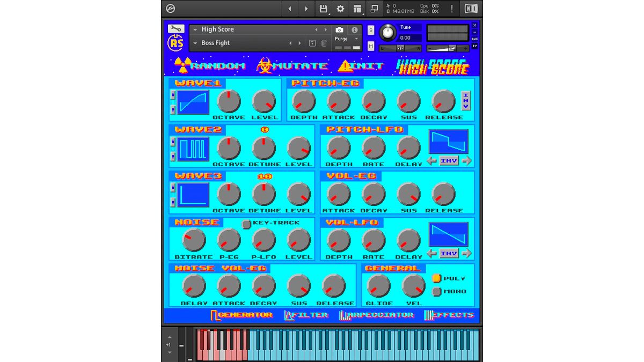Select previous PITCH-LFO waveform with left arrow

(431, 160)
